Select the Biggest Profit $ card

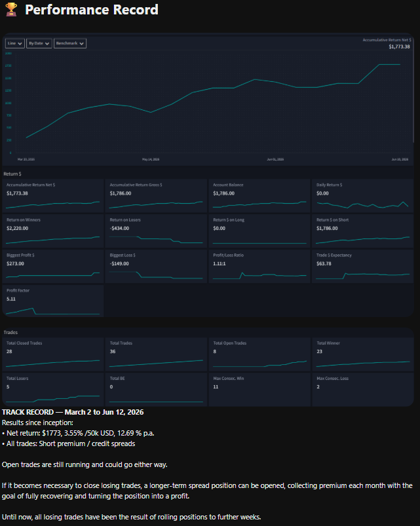53,267
